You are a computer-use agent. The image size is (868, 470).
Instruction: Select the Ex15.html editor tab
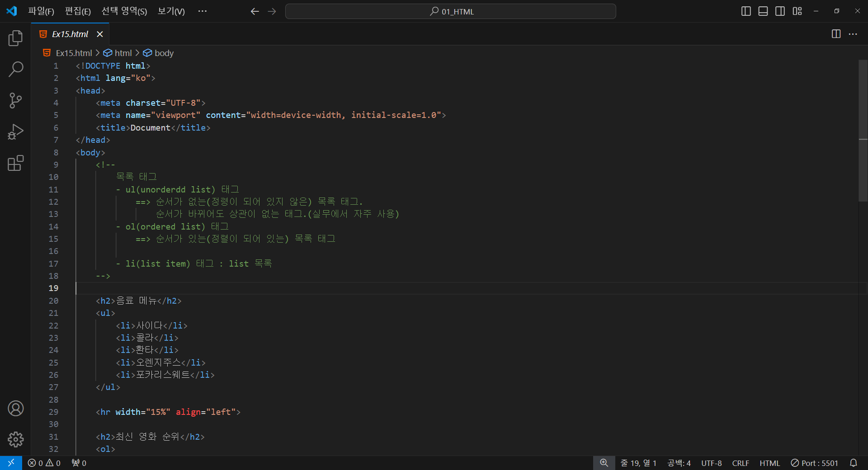pos(70,34)
